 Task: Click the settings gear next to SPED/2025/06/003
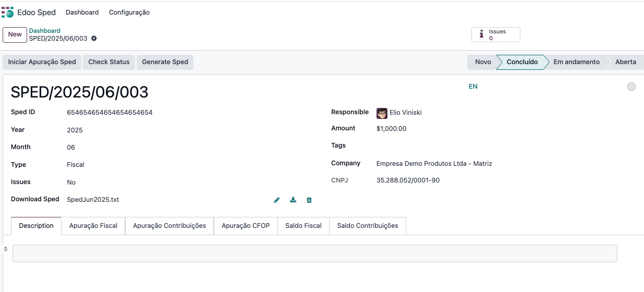tap(94, 39)
